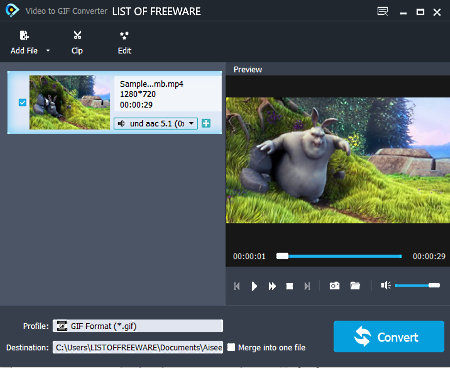This screenshot has width=450, height=368.
Task: Click the plus icon to add audio track
Action: 206,123
